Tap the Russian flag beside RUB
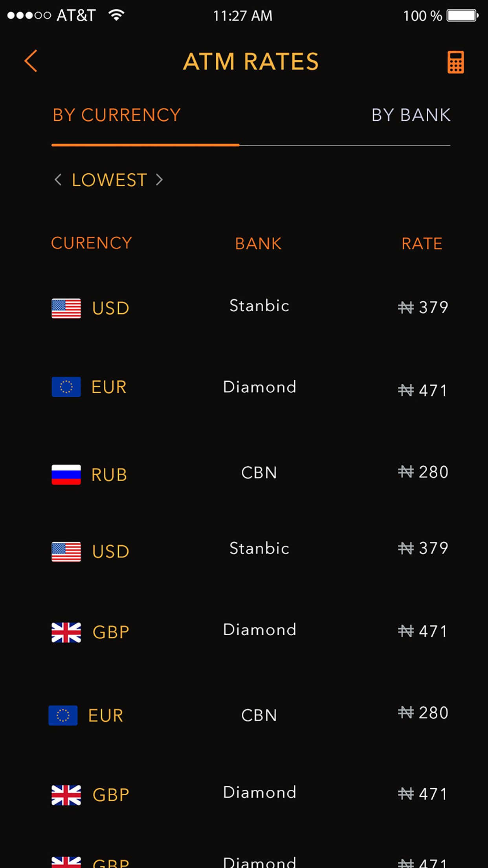 coord(66,474)
